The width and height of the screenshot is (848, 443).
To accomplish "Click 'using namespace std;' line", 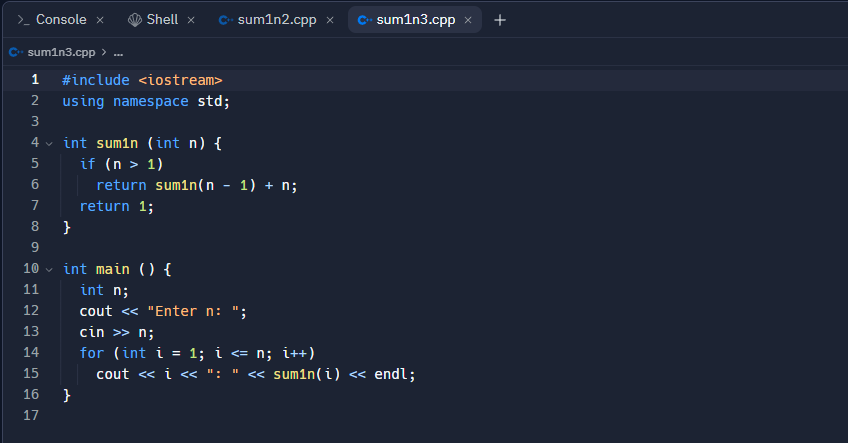I will (x=146, y=101).
